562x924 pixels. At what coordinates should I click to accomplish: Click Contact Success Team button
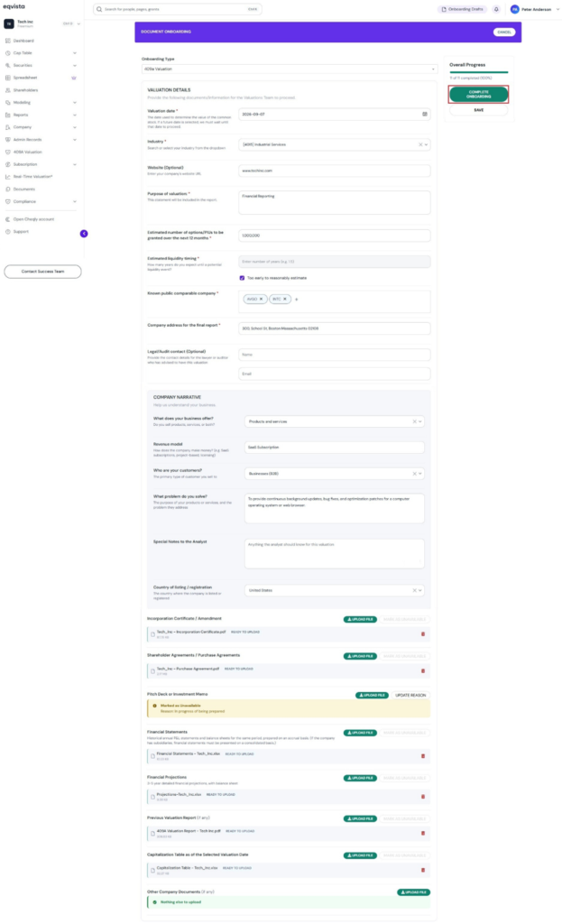point(42,272)
